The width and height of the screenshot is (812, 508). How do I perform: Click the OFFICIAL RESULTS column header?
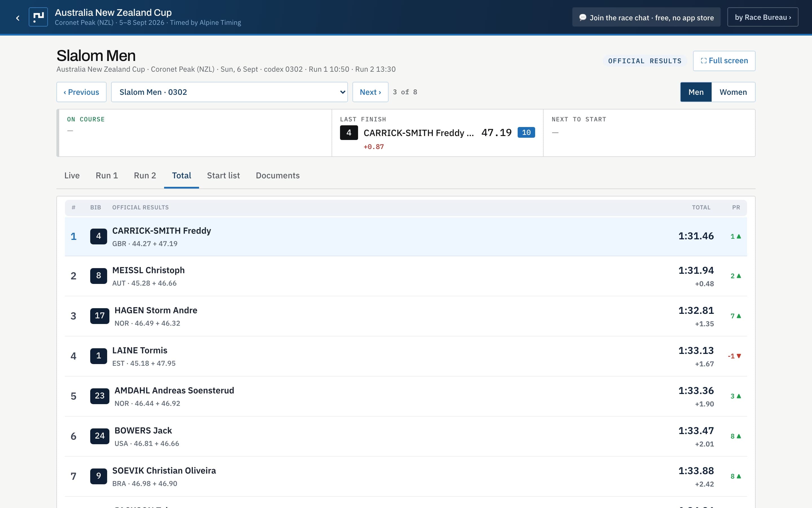pos(140,208)
